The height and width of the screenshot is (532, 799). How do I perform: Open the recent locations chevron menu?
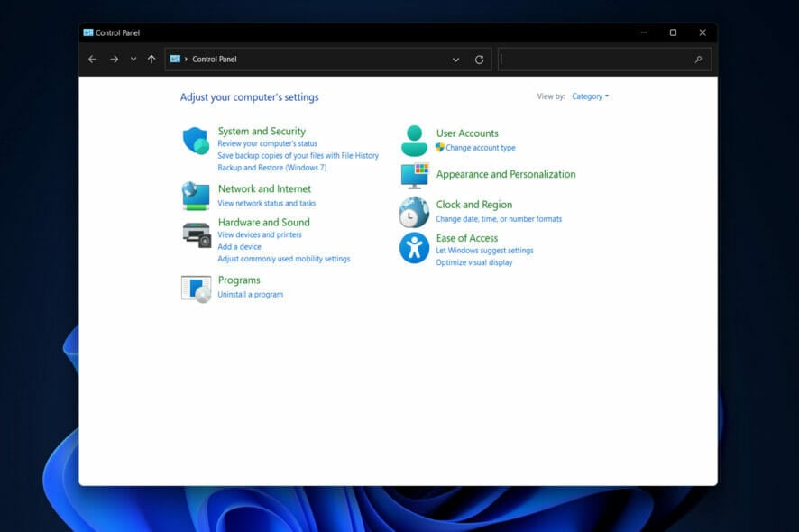click(x=133, y=60)
